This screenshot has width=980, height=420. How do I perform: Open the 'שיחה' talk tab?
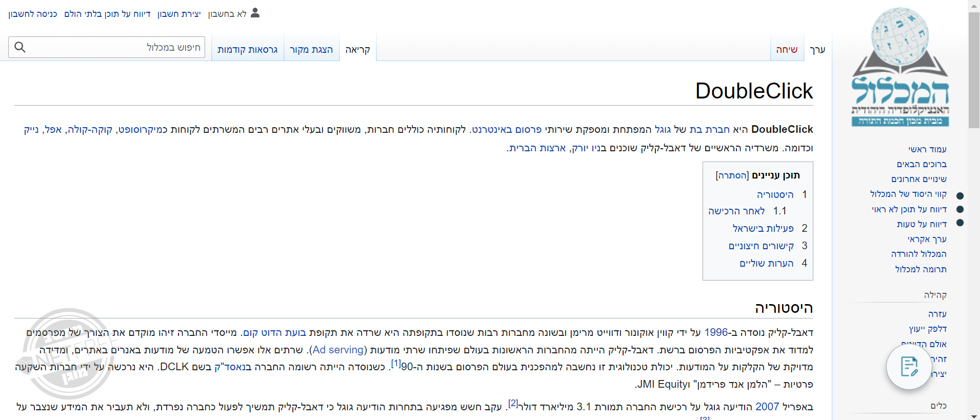[x=787, y=50]
